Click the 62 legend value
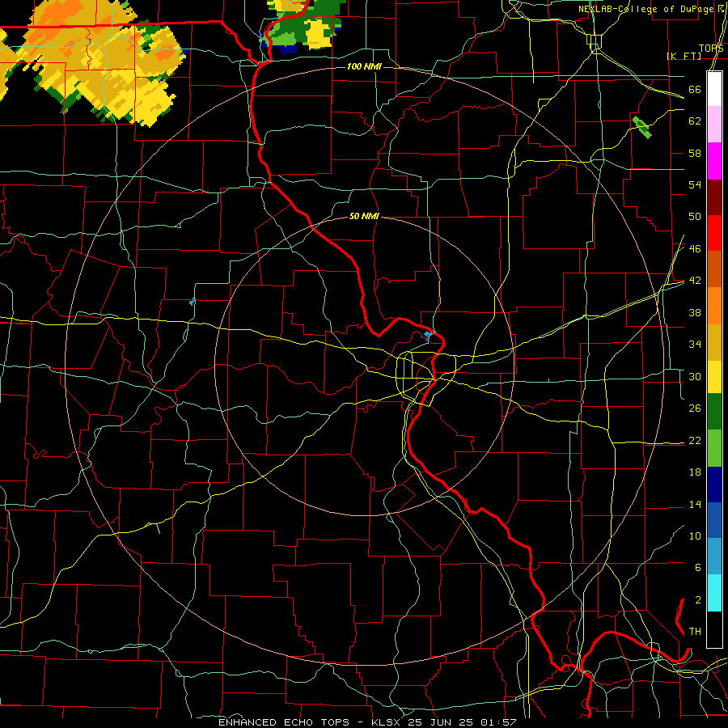 click(695, 121)
